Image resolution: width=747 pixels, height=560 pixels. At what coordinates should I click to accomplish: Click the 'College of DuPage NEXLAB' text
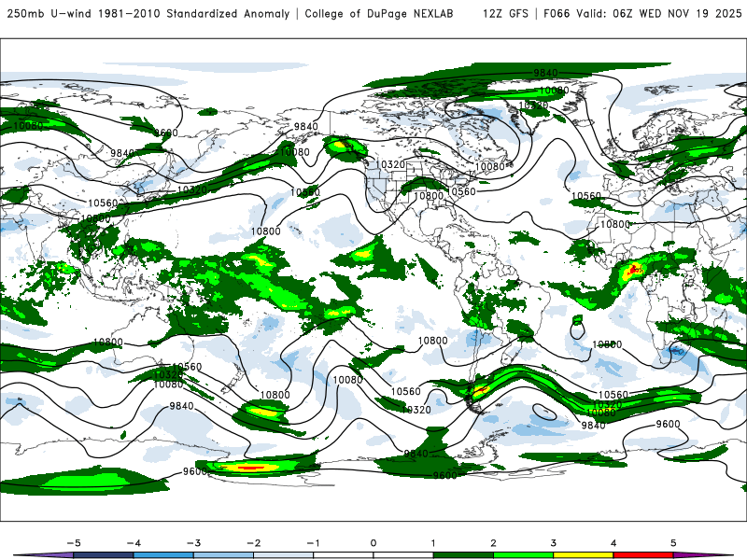379,14
